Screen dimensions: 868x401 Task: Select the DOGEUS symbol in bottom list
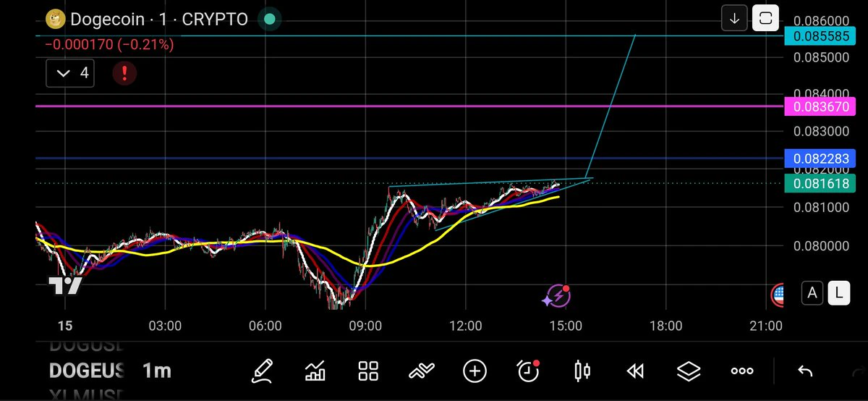pos(87,371)
